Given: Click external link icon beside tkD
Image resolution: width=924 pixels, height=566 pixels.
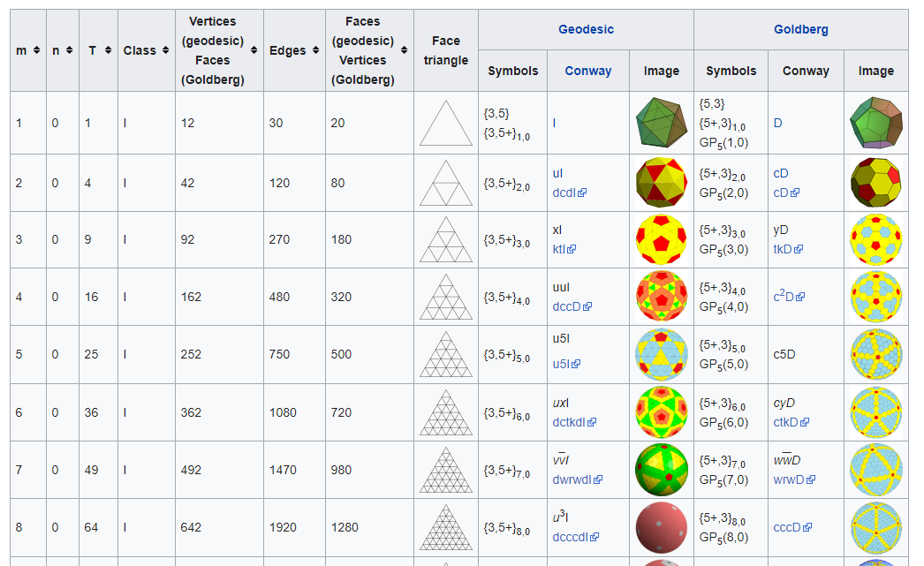Looking at the screenshot, I should click(797, 248).
